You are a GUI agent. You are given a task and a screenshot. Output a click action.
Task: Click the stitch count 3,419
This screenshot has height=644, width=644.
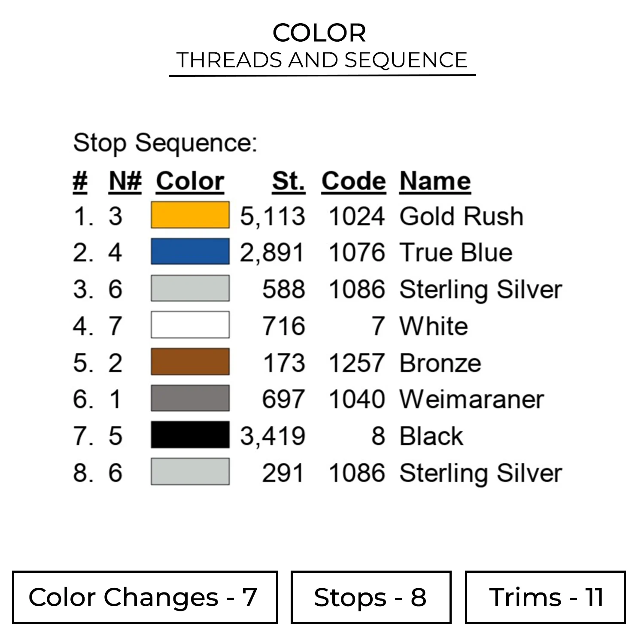[273, 436]
